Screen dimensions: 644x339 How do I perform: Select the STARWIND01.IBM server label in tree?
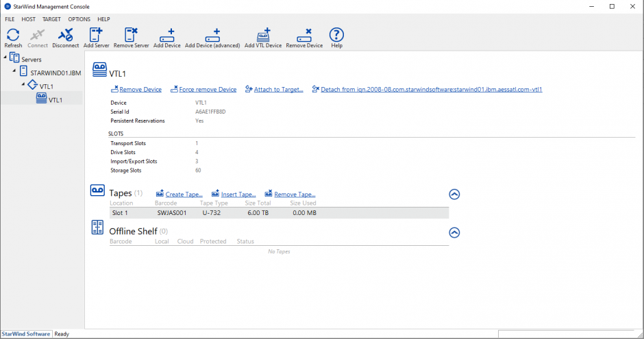click(x=55, y=73)
